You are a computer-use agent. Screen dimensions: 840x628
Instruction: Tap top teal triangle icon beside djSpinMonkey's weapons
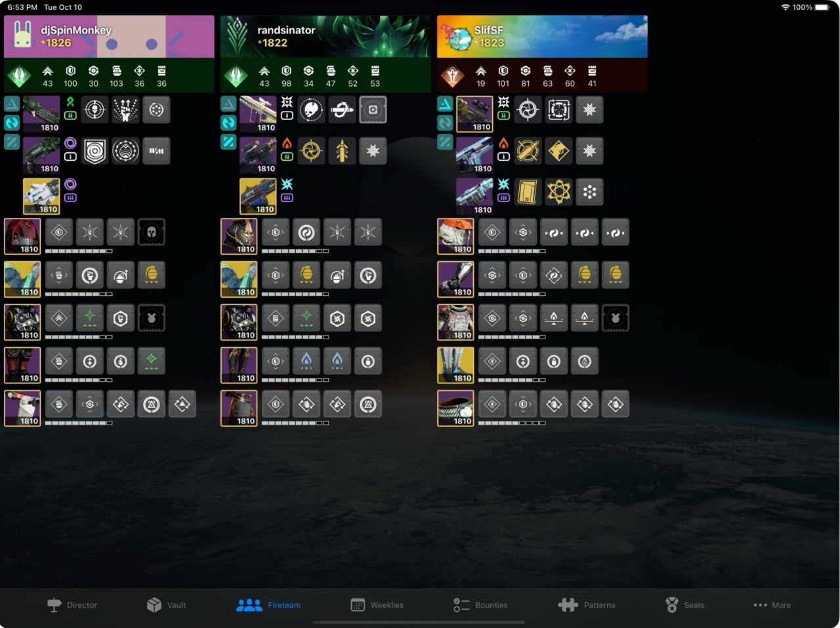point(12,103)
